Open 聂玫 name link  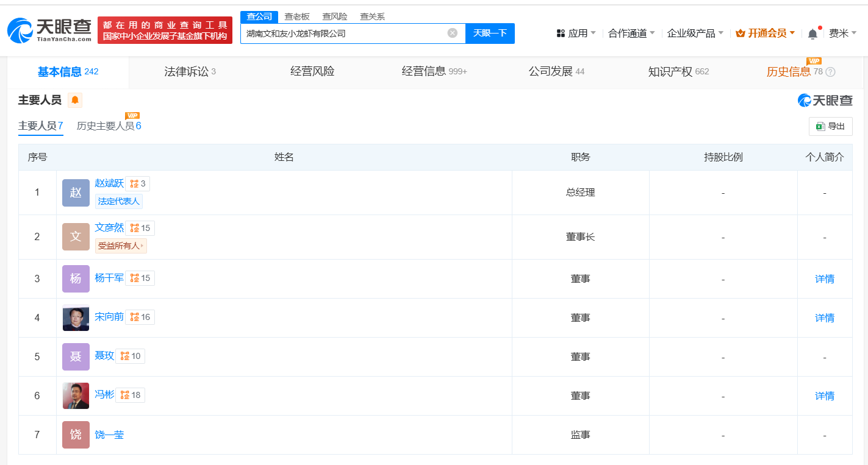[x=104, y=356]
